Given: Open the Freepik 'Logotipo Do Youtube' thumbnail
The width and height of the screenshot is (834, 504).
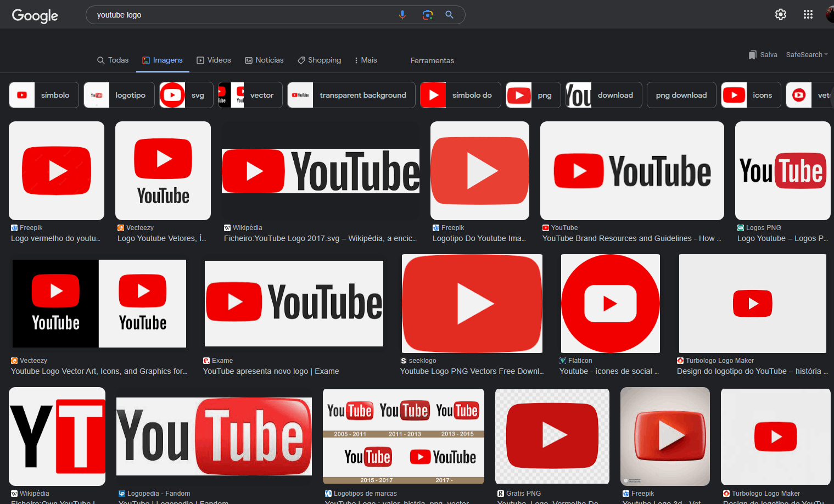Looking at the screenshot, I should 480,171.
